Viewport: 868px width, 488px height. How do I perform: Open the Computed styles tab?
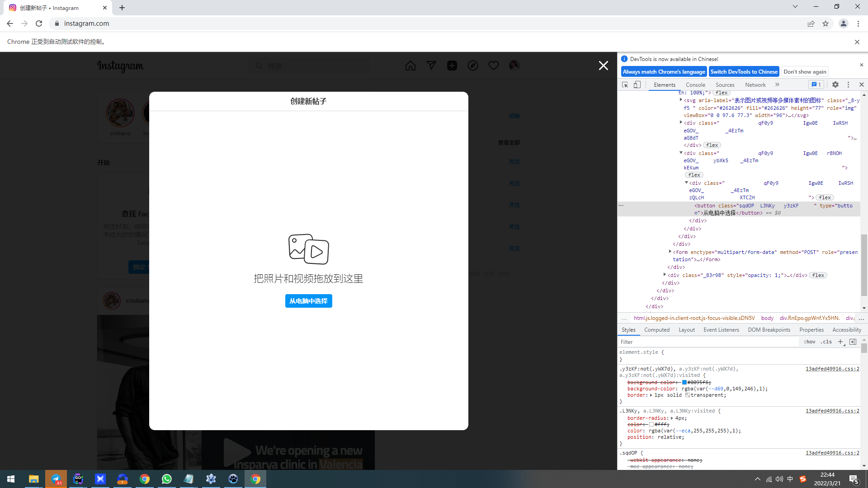[657, 330]
